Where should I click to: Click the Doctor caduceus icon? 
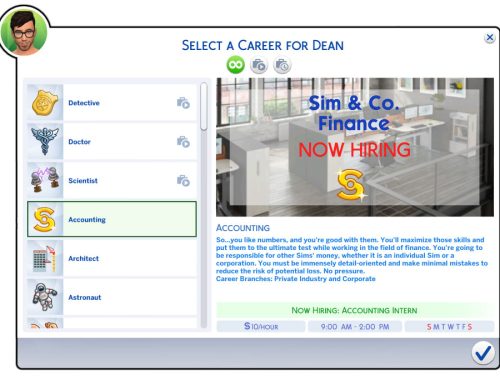click(x=45, y=141)
